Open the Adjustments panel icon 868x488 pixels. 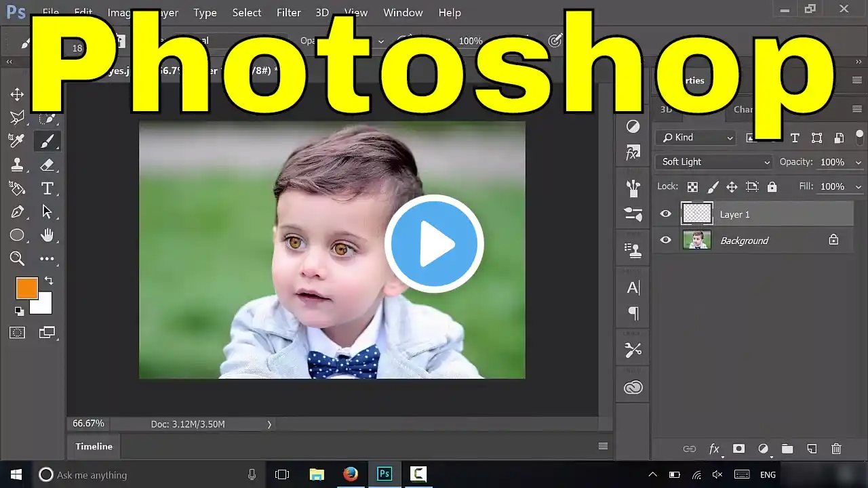(633, 127)
